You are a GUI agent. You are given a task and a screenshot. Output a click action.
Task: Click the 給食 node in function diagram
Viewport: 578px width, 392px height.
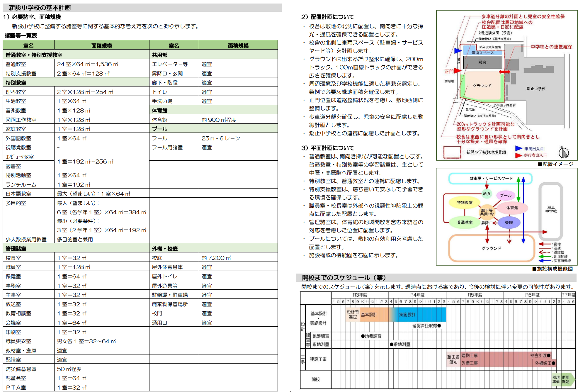[x=487, y=194]
